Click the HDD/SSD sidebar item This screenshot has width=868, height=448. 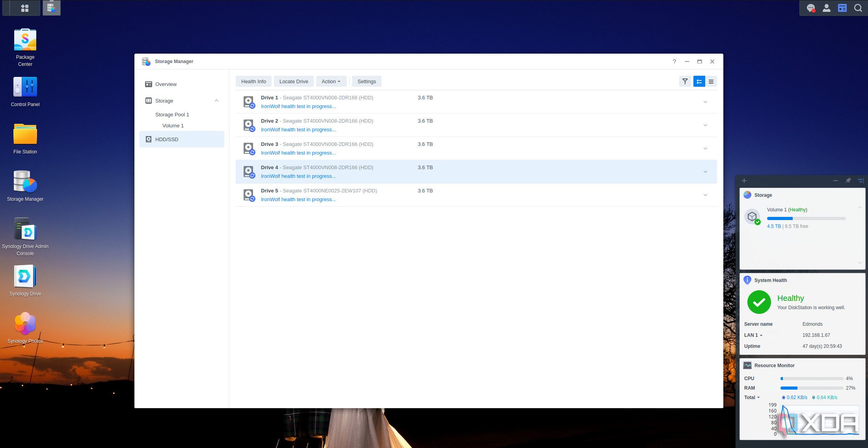click(x=166, y=139)
